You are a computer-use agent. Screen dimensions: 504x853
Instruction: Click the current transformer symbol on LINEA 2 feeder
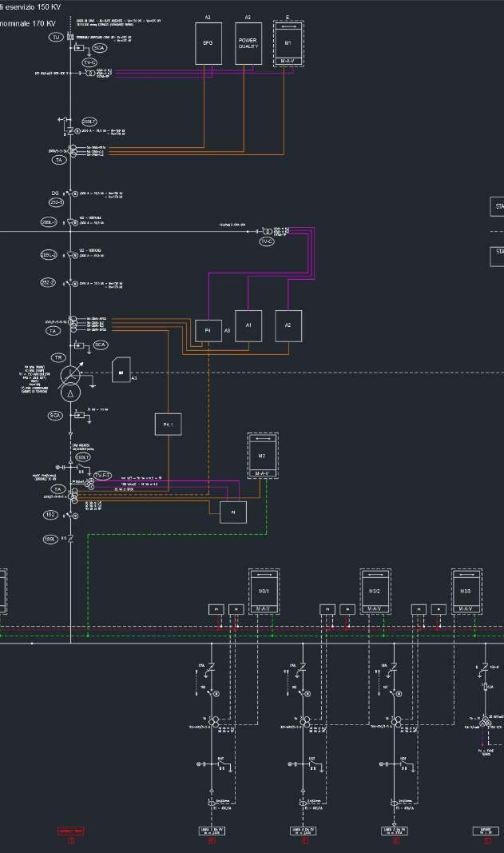point(306,723)
